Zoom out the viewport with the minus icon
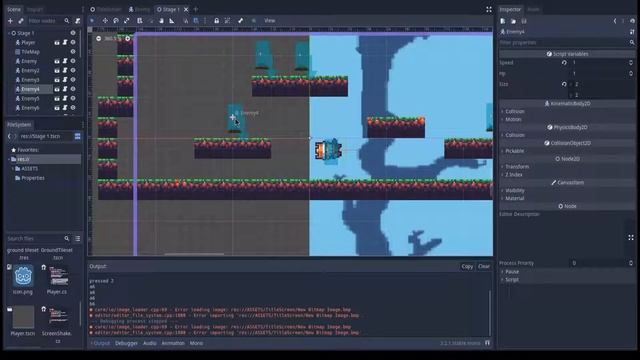 (x=98, y=38)
